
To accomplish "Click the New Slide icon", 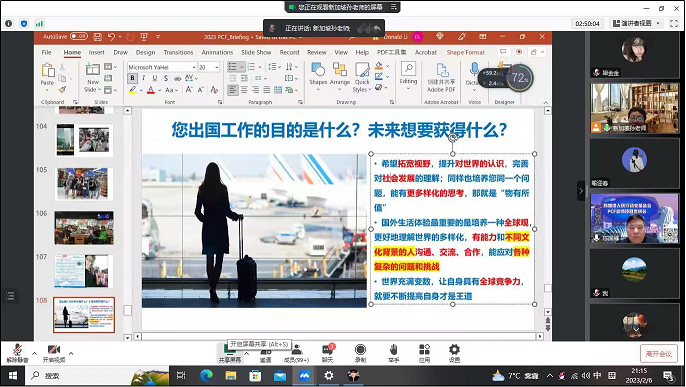I will pyautogui.click(x=93, y=69).
